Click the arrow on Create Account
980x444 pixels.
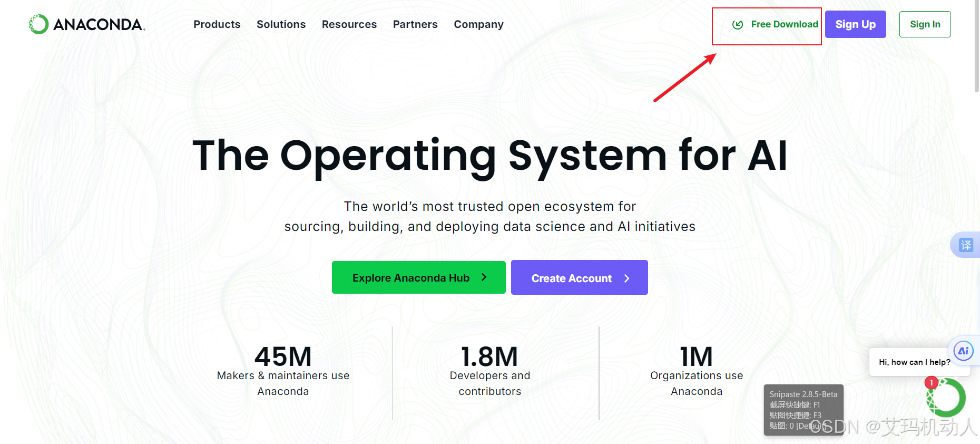pyautogui.click(x=626, y=278)
